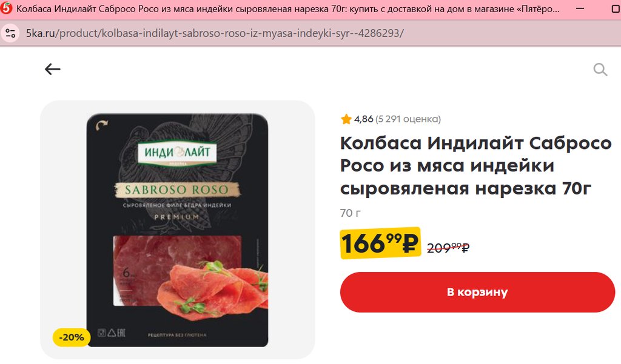Go back using the left arrow icon

tap(52, 69)
